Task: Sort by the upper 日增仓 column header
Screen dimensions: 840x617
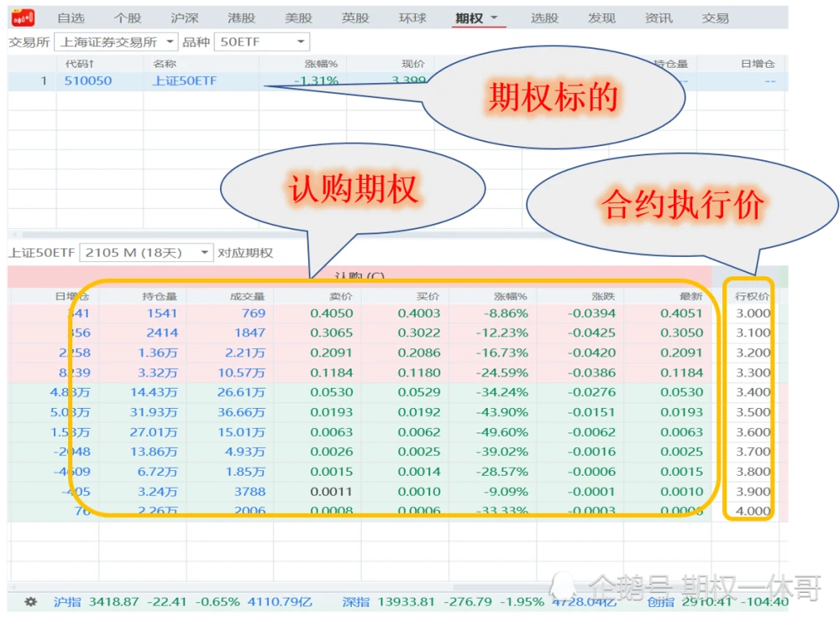Action: pos(758,64)
